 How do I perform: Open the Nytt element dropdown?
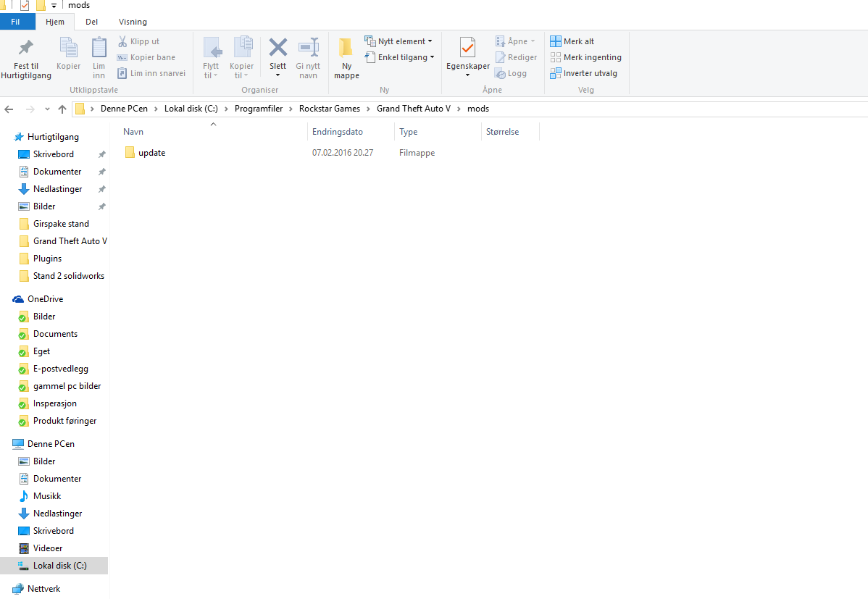(398, 41)
